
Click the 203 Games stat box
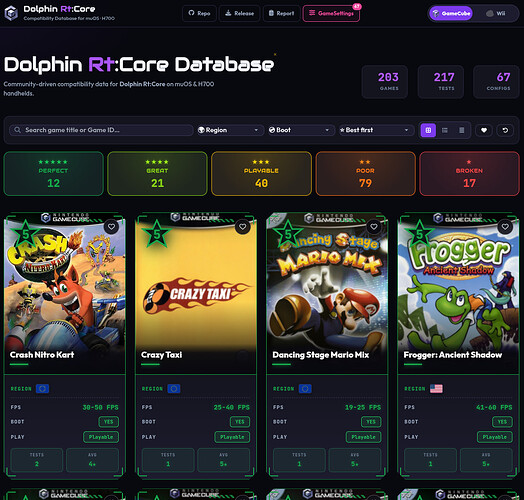coord(385,82)
